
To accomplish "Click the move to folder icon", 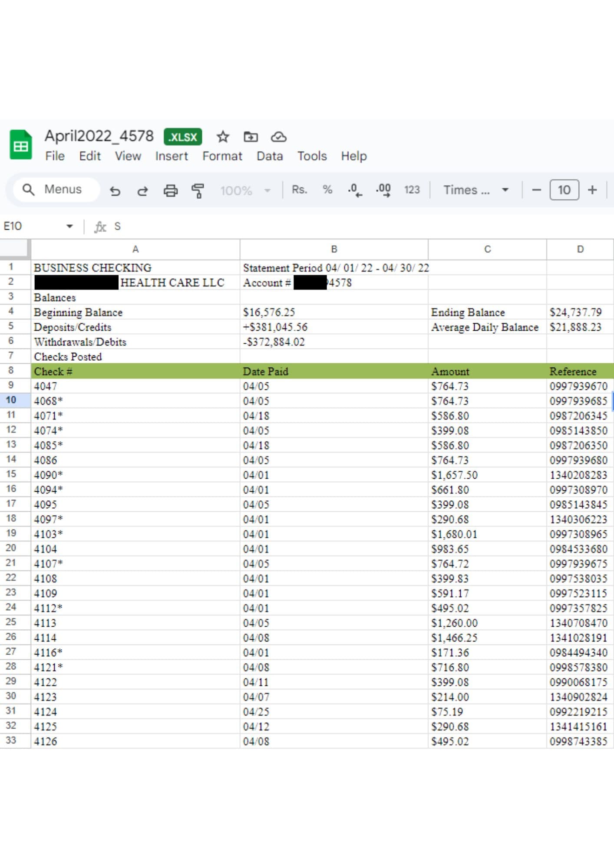I will (251, 137).
